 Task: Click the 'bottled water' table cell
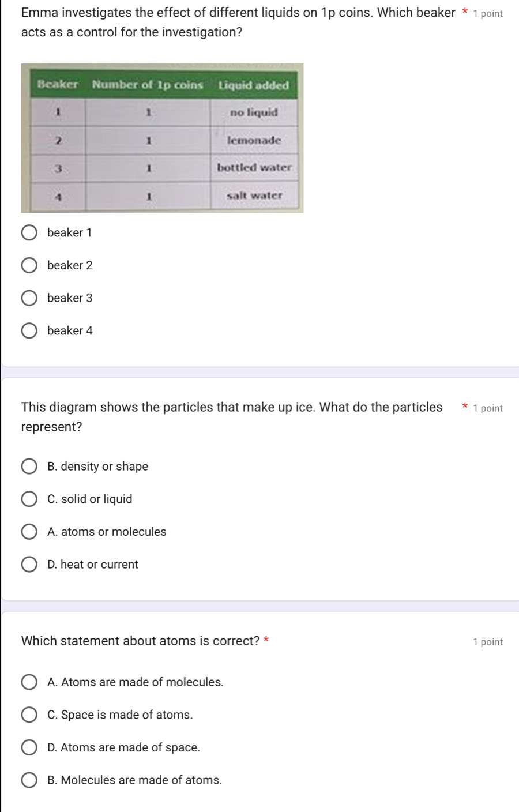click(254, 167)
